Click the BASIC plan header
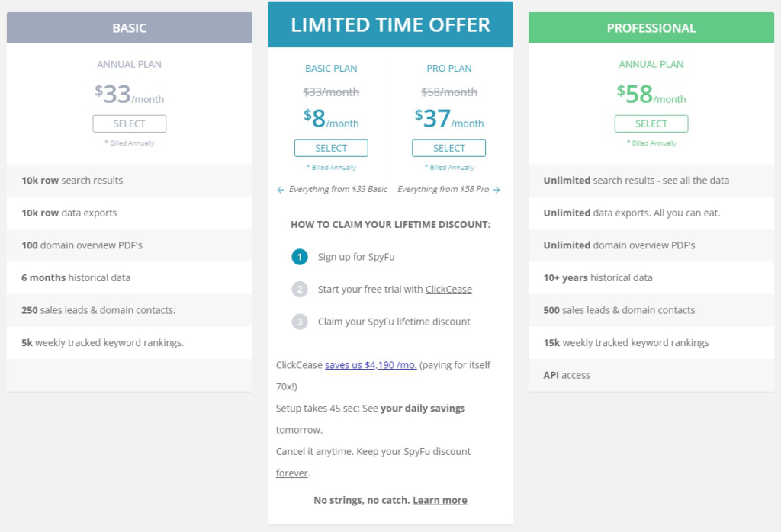The width and height of the screenshot is (781, 532). [130, 28]
